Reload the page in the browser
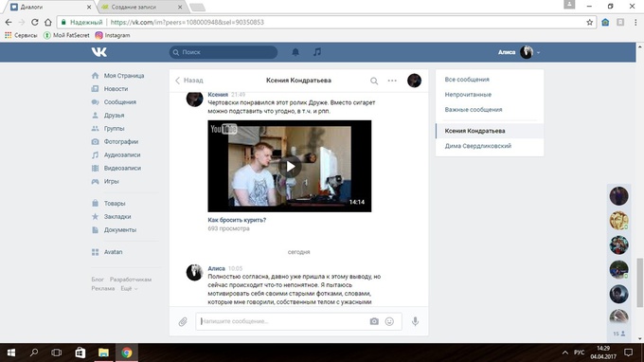The image size is (644, 362). click(35, 22)
